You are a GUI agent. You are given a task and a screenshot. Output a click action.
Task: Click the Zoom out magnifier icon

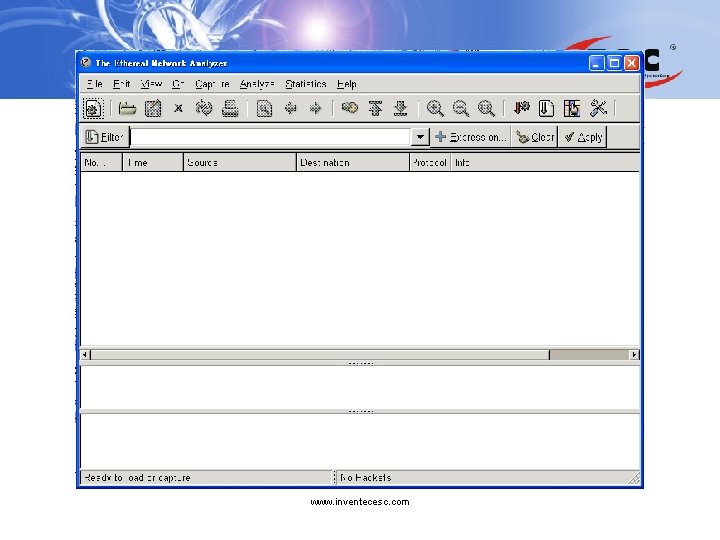(x=461, y=108)
